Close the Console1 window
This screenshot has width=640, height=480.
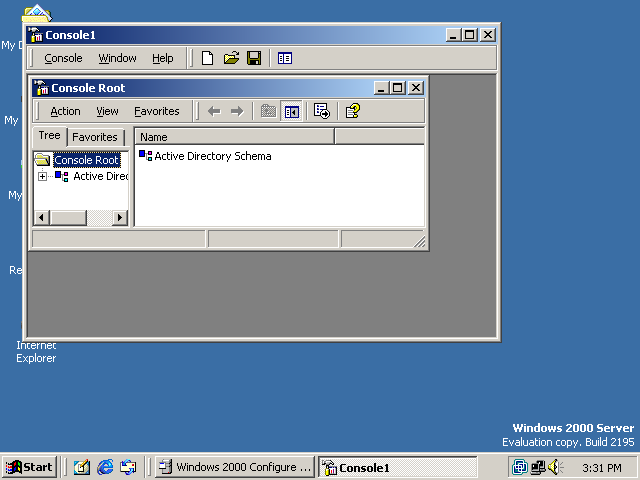click(488, 35)
